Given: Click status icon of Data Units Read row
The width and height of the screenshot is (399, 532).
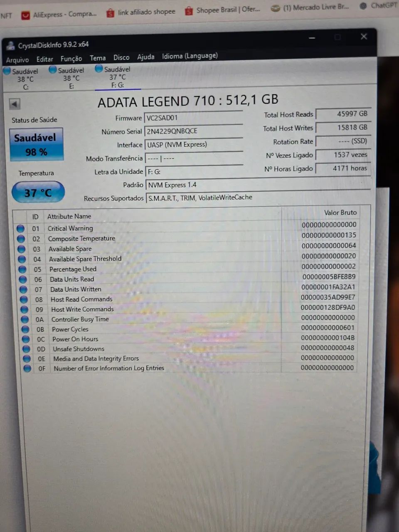Looking at the screenshot, I should tap(22, 279).
